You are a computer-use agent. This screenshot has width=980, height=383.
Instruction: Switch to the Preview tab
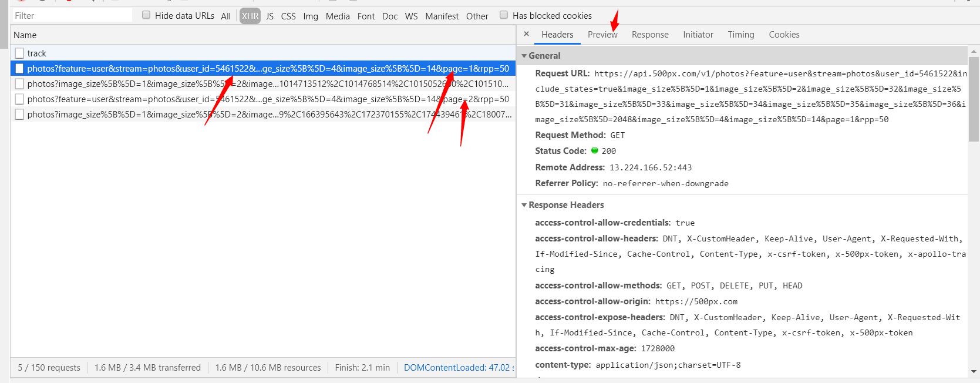point(602,35)
